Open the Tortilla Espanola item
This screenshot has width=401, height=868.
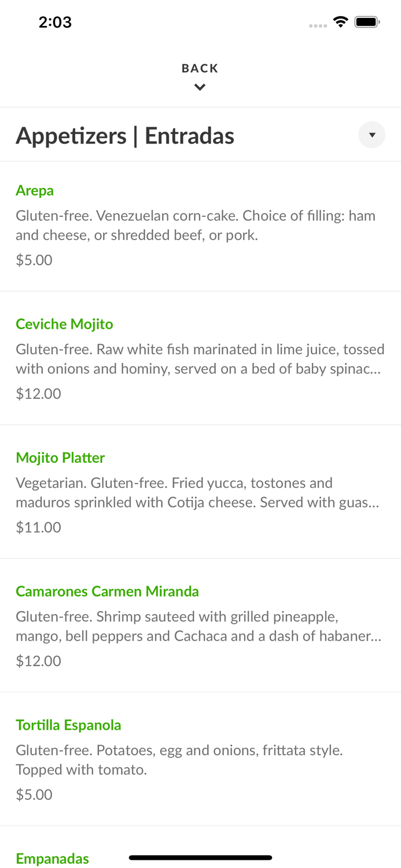click(x=68, y=725)
